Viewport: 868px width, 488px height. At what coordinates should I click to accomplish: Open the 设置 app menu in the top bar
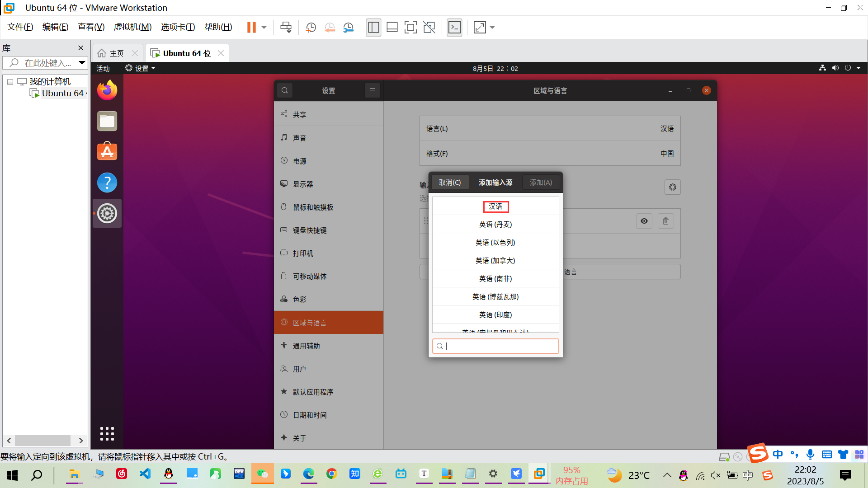[141, 68]
